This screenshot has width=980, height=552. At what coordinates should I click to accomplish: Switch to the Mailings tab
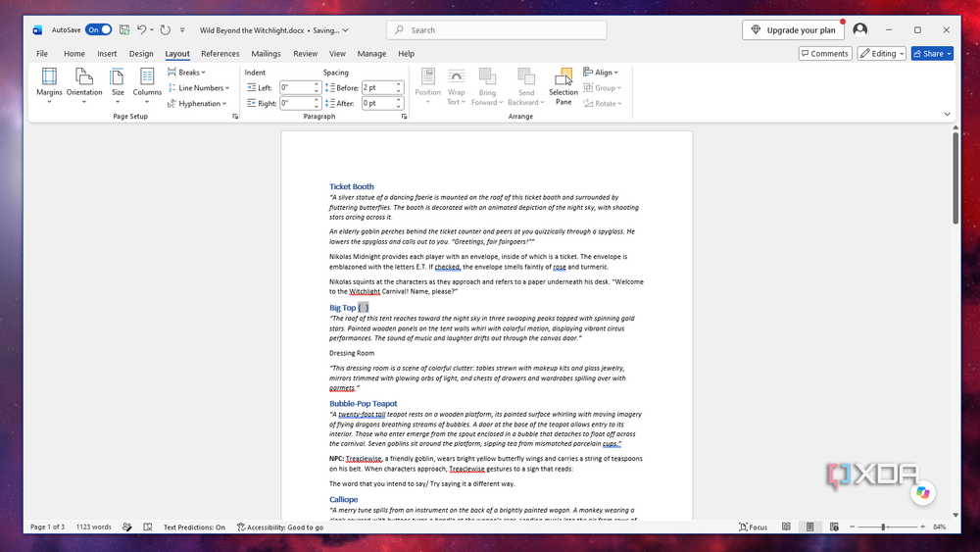[x=266, y=54]
